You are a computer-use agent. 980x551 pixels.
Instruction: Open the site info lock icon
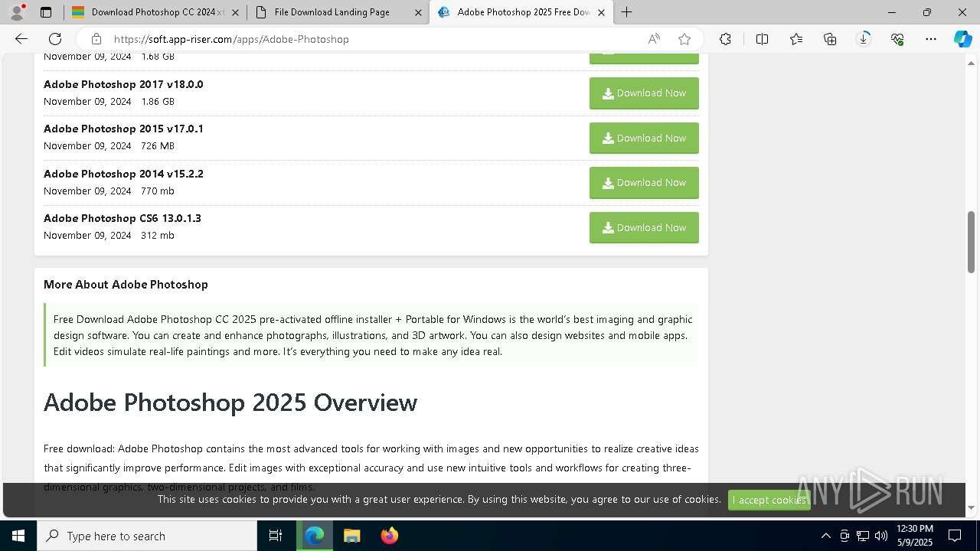[96, 39]
